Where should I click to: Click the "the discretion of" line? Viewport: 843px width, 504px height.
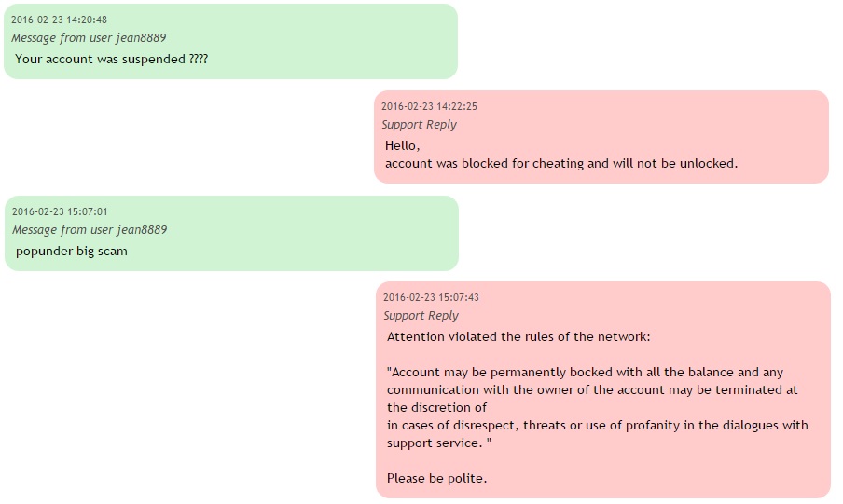tap(436, 407)
